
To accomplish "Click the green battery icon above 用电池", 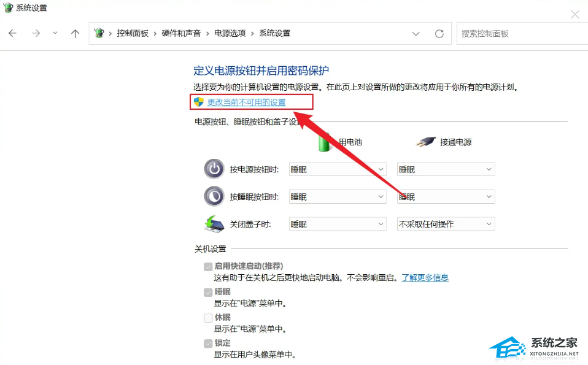I will 323,141.
